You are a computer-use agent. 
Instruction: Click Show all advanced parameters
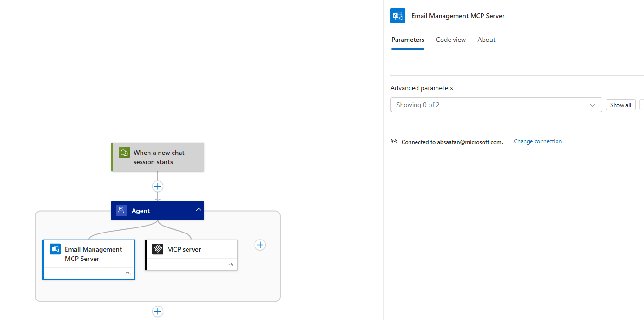[x=620, y=105]
